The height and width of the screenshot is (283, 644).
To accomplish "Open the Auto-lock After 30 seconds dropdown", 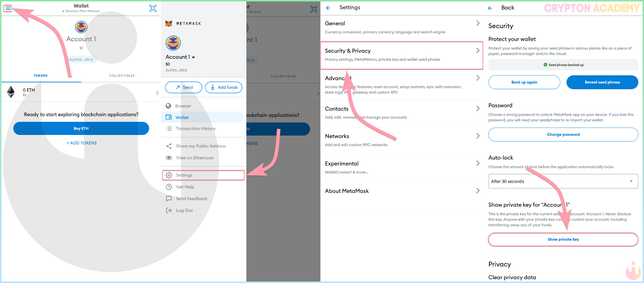I will 563,181.
